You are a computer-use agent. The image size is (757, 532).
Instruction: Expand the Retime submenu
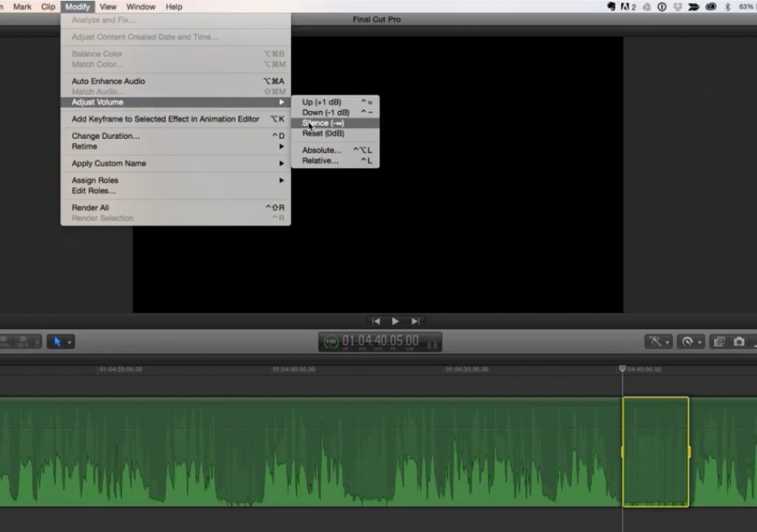pos(176,146)
